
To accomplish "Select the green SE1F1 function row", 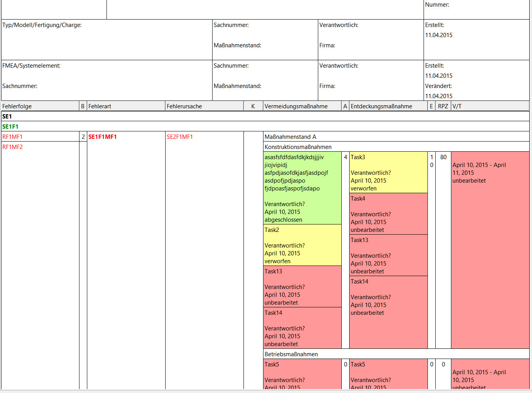I will pyautogui.click(x=265, y=127).
